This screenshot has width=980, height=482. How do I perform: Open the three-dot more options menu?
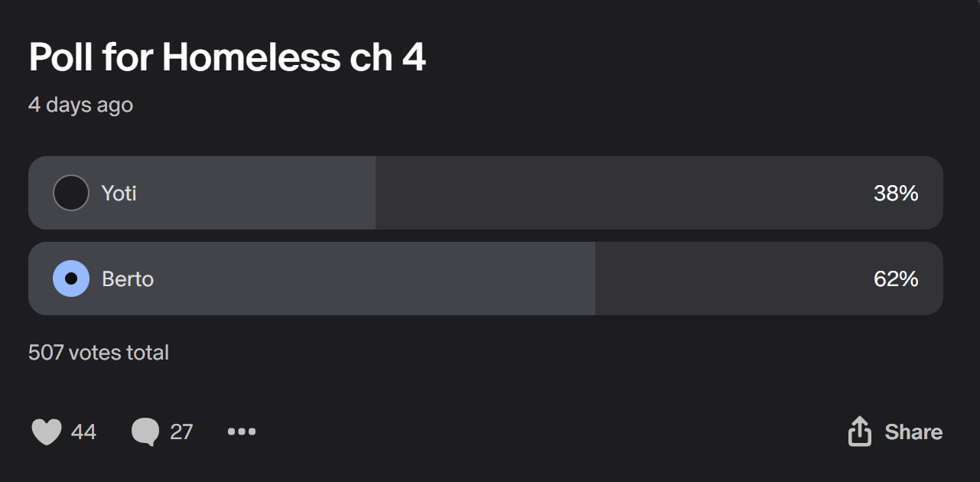[242, 432]
